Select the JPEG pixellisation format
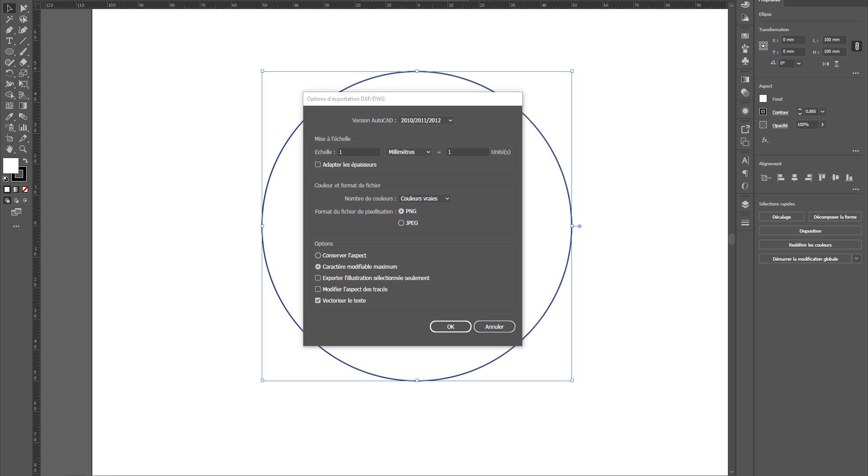The width and height of the screenshot is (868, 476). 401,223
